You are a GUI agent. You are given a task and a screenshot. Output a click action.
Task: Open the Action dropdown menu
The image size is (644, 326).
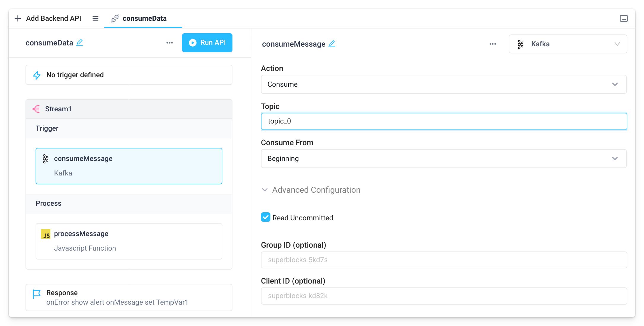tap(444, 84)
